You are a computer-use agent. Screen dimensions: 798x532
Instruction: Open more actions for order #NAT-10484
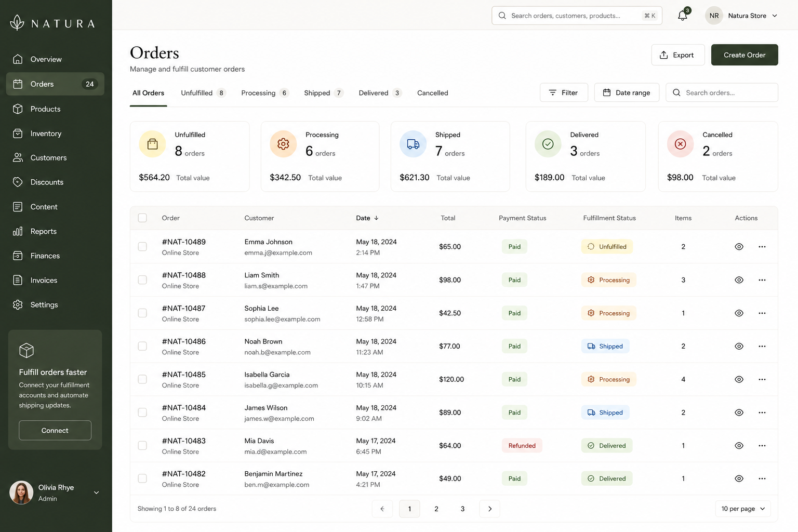coord(762,413)
